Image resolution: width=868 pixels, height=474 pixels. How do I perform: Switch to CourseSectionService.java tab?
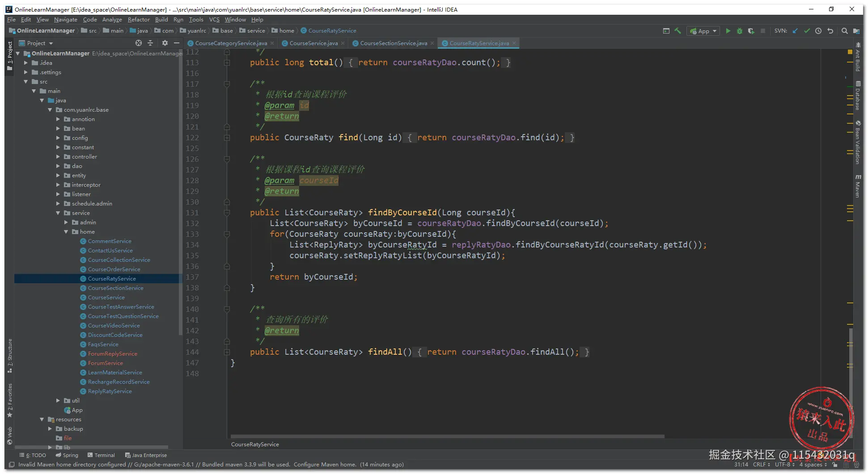click(x=394, y=43)
